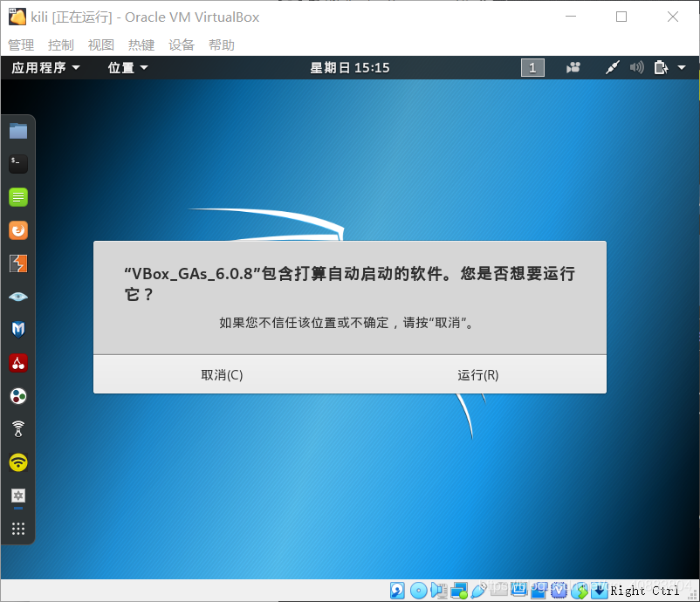Click the VirtualBox window title icon

17,17
